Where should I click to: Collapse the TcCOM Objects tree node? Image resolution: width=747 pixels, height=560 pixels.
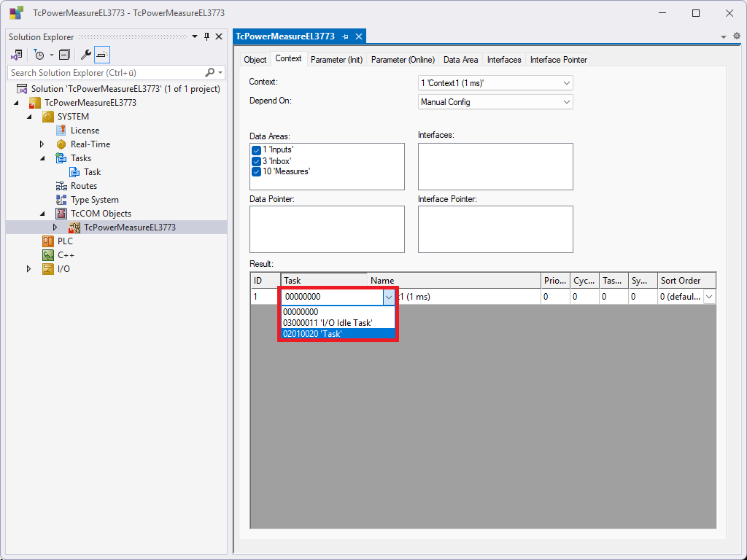(x=43, y=214)
